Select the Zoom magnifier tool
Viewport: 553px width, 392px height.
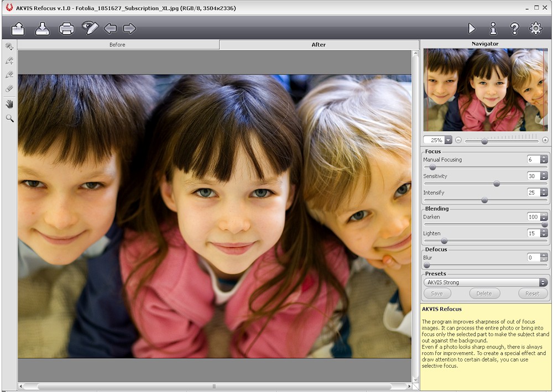point(9,118)
